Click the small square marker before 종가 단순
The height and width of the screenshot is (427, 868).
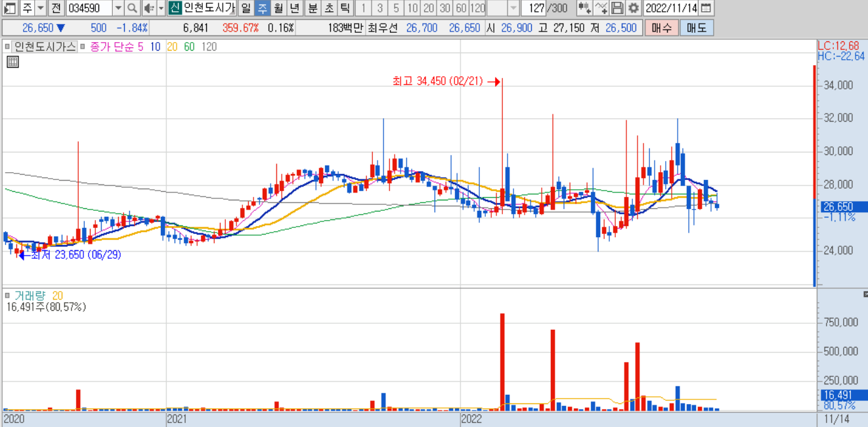(83, 47)
